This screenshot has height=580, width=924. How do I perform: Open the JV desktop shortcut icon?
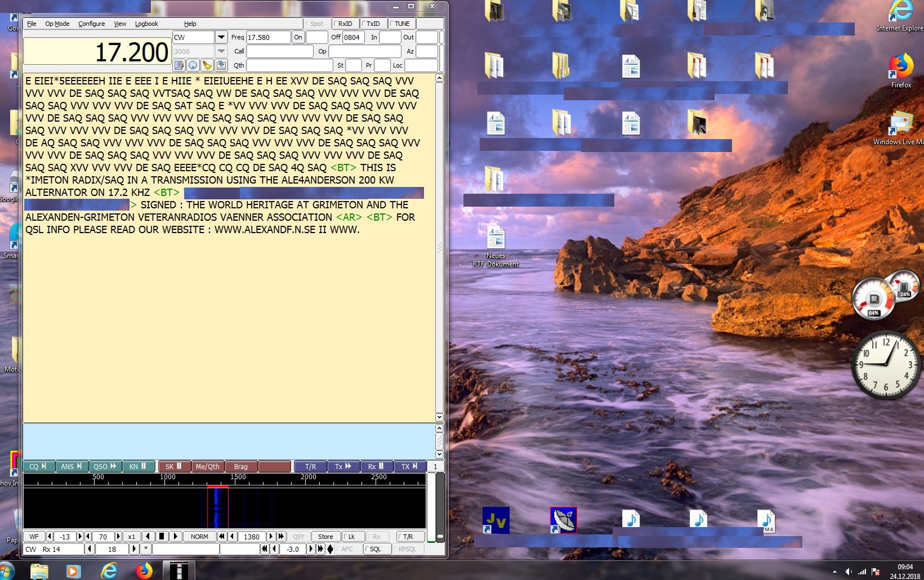coord(496,520)
